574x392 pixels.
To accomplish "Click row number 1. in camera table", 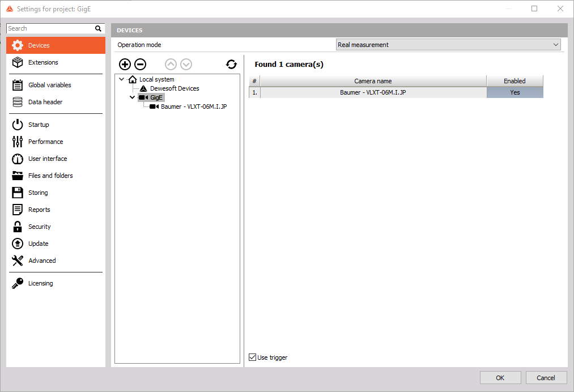I will click(x=254, y=92).
